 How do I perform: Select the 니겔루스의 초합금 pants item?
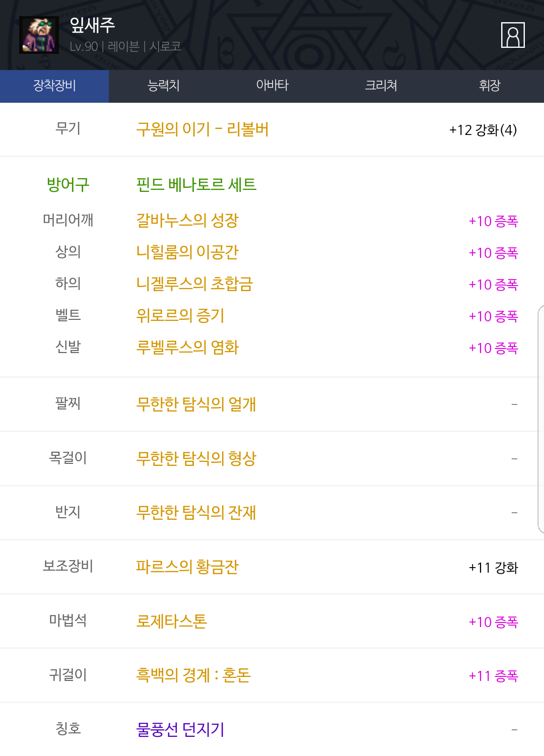point(194,284)
